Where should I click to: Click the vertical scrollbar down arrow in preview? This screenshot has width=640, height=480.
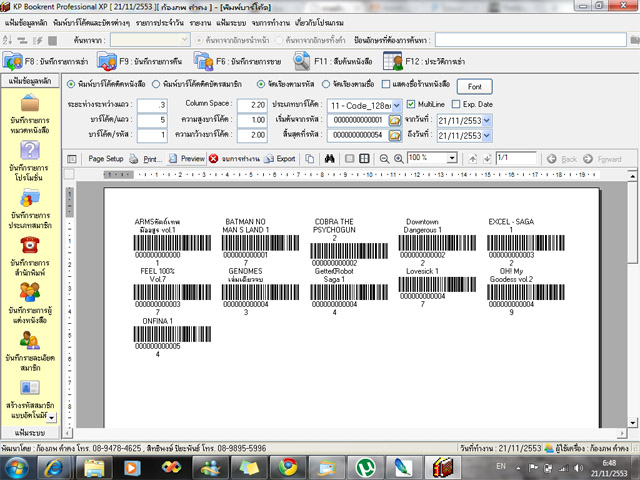point(632,423)
